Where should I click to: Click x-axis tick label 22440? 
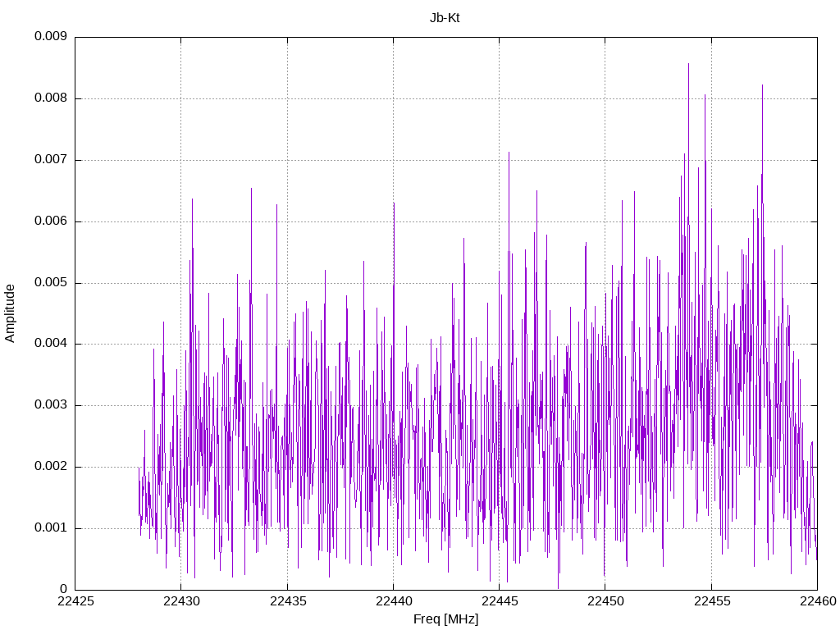pyautogui.click(x=394, y=601)
